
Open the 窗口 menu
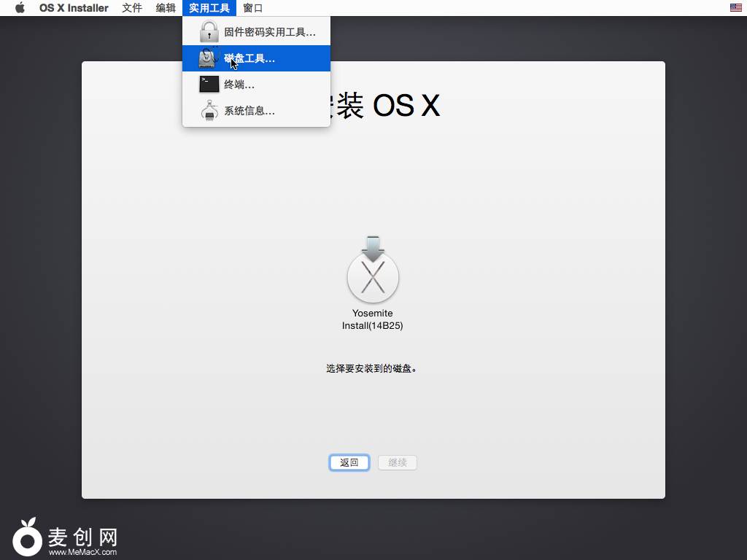[x=253, y=8]
